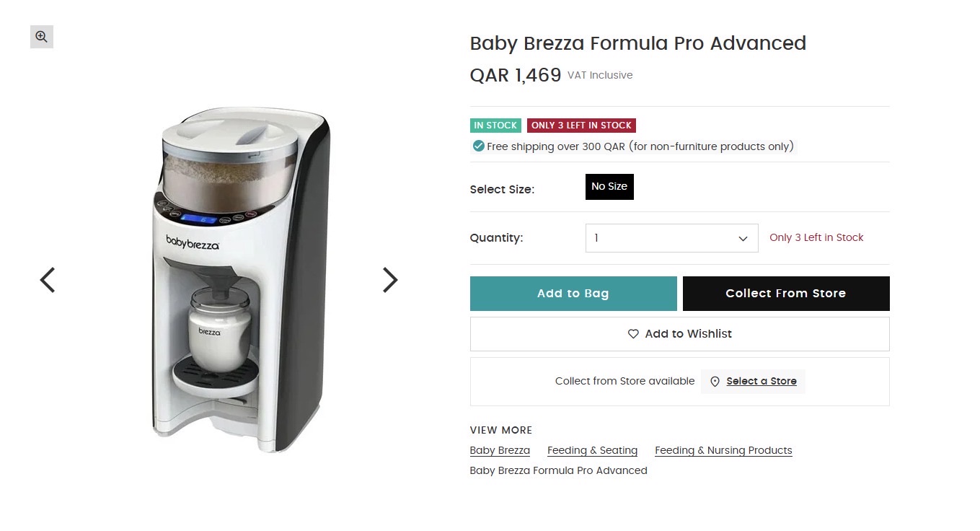
Task: Select the No Size option
Action: pos(609,186)
